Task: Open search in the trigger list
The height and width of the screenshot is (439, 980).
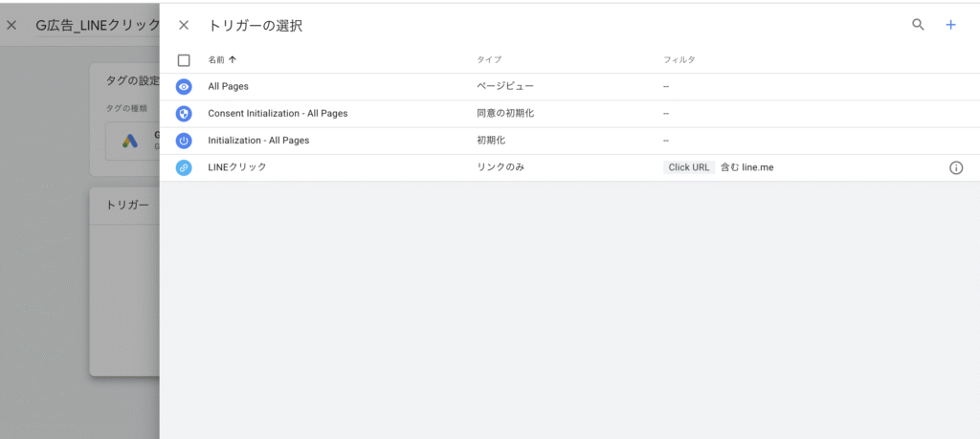Action: coord(918,26)
